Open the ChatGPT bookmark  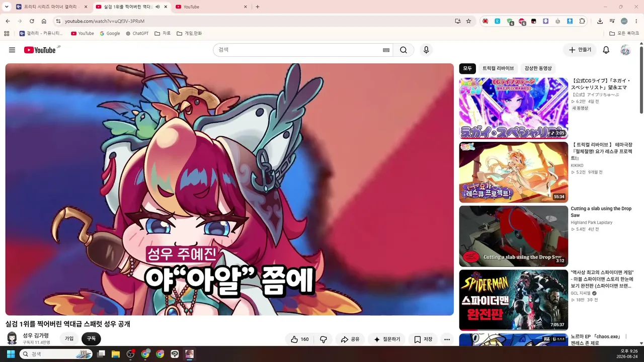(x=137, y=34)
